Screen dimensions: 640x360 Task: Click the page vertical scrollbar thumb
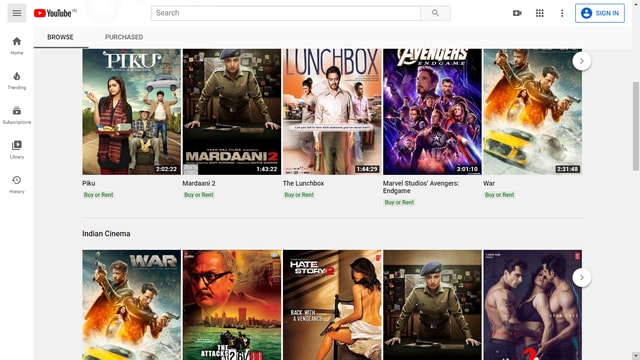pos(636,126)
